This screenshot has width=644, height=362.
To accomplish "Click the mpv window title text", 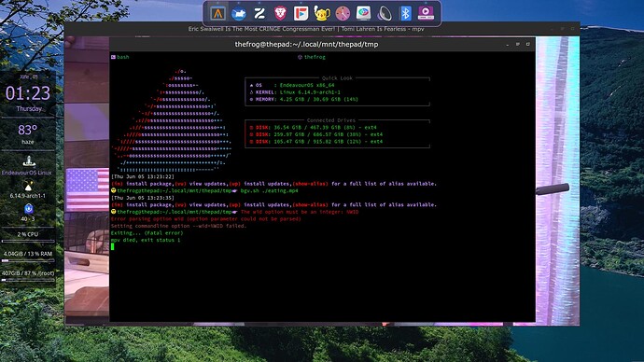I will point(306,29).
